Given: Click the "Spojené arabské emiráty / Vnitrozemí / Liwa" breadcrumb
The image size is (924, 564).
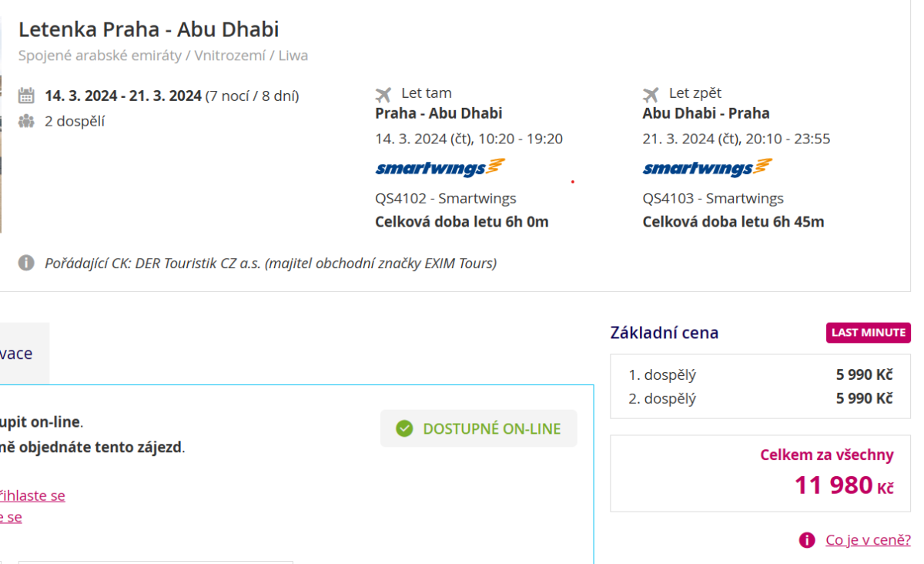Looking at the screenshot, I should pos(163,55).
